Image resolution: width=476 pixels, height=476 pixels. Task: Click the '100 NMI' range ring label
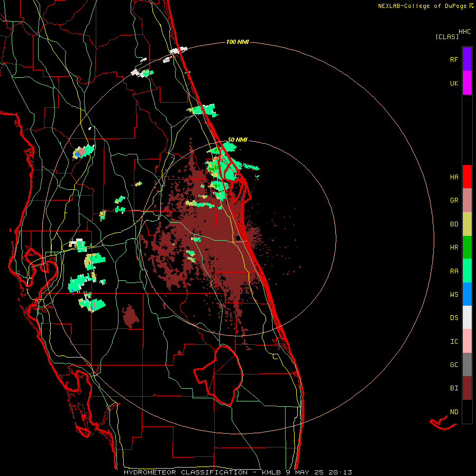237,42
